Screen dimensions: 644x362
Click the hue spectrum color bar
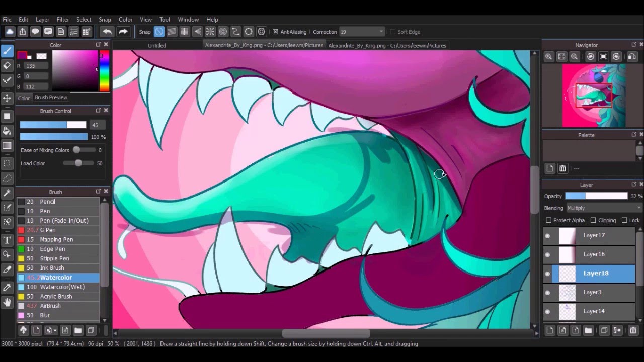(104, 71)
